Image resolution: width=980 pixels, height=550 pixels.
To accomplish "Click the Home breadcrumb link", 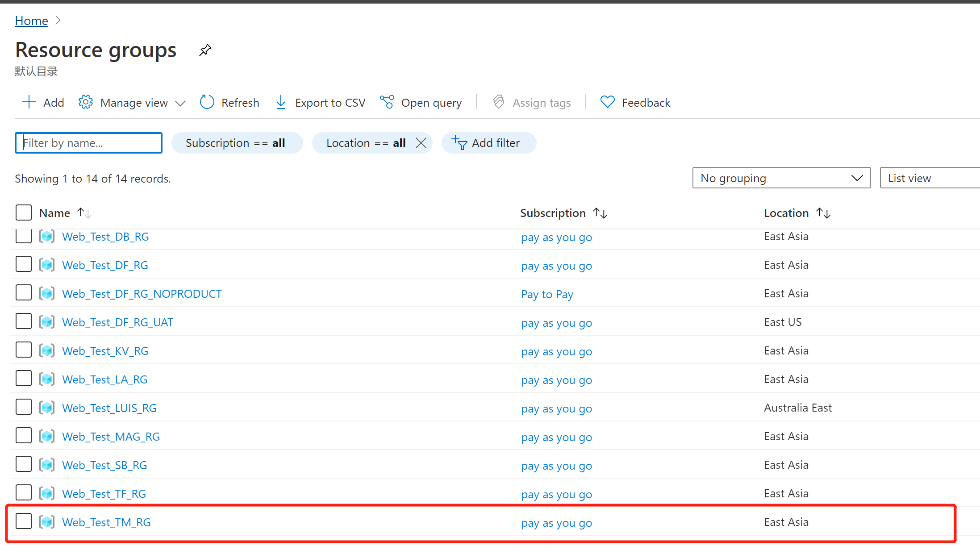I will pos(32,21).
